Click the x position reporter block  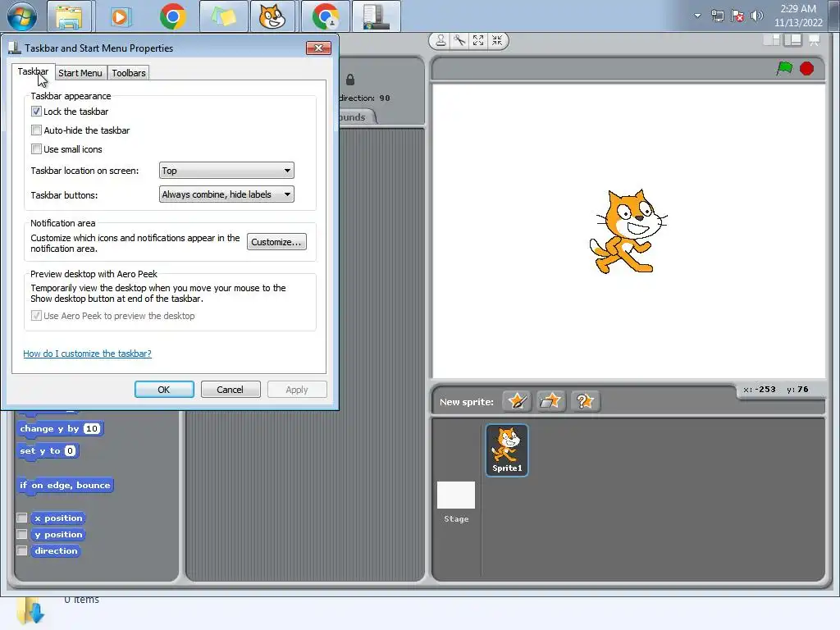click(58, 518)
